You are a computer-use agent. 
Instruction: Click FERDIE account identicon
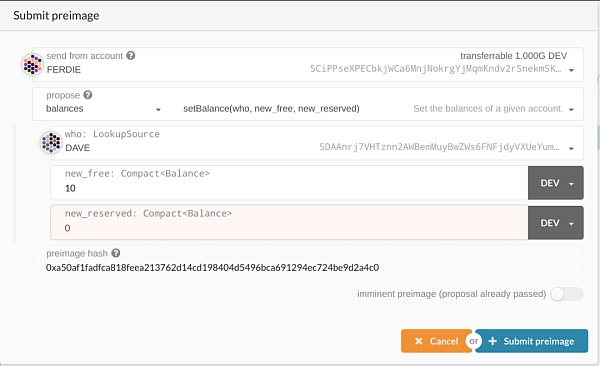33,64
